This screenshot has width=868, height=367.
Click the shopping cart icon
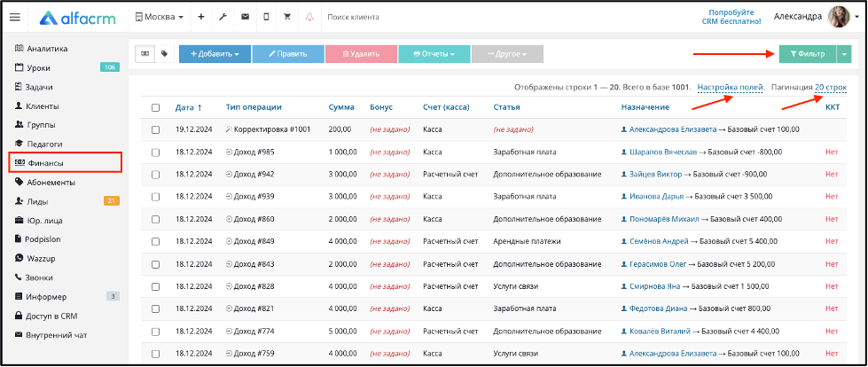(286, 17)
